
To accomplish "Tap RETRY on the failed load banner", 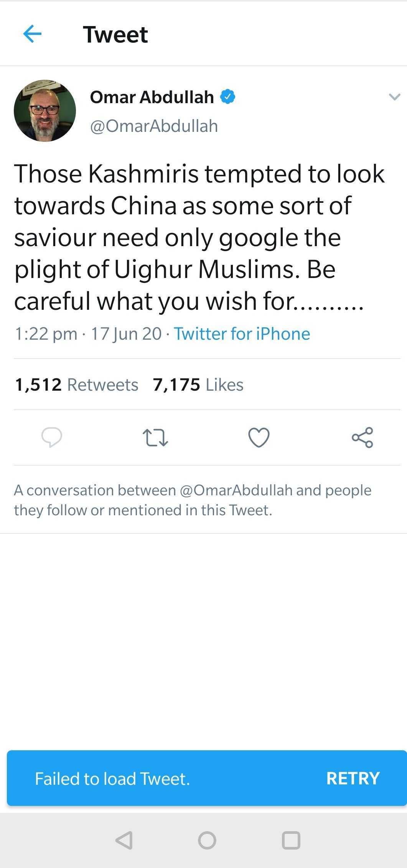I will (x=353, y=778).
